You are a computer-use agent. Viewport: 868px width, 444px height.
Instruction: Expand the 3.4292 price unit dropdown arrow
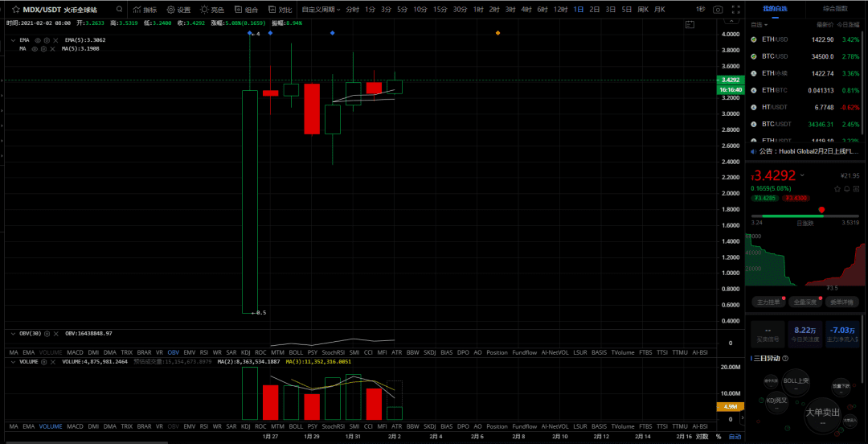click(803, 175)
